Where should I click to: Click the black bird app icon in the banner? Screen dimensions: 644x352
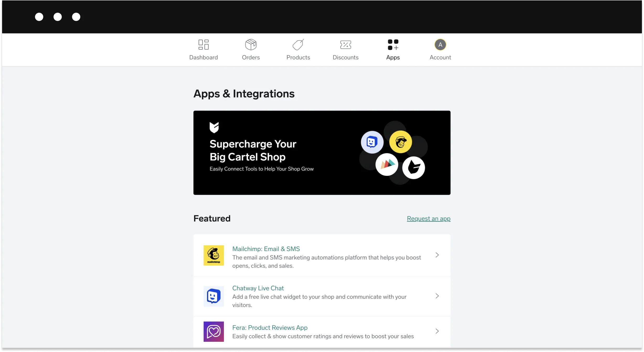(414, 168)
